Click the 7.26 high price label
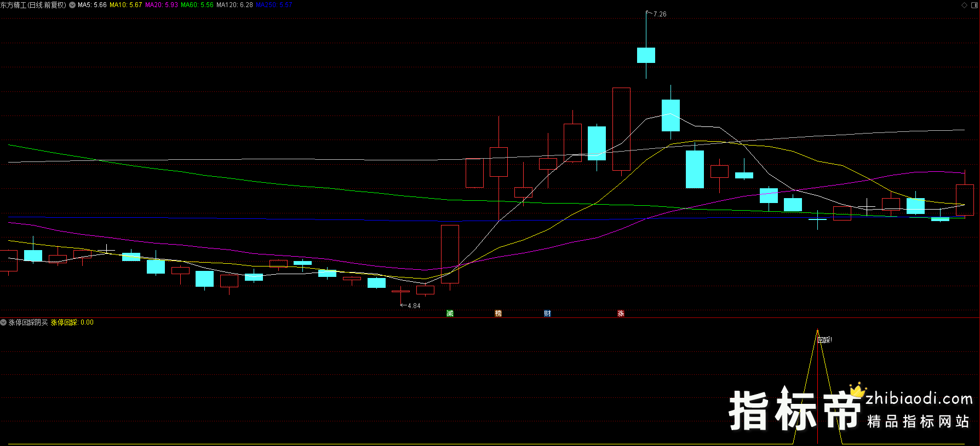This screenshot has height=446, width=980. (x=660, y=14)
